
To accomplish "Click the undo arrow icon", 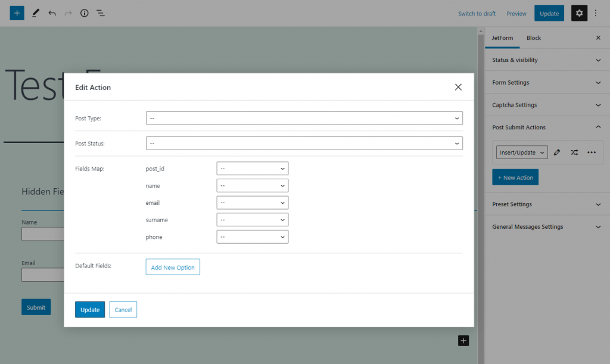I will [x=52, y=13].
